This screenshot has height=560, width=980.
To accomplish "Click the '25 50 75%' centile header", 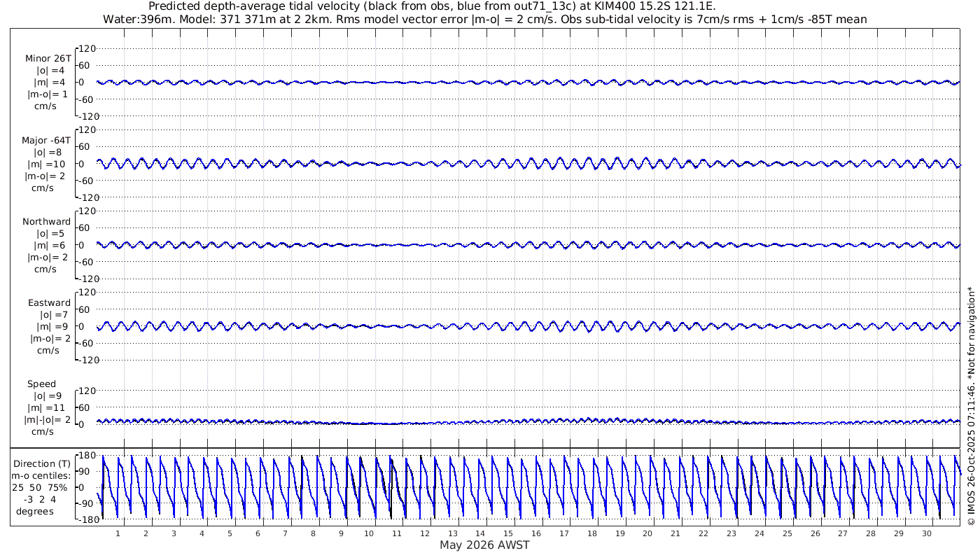I will click(x=39, y=487).
